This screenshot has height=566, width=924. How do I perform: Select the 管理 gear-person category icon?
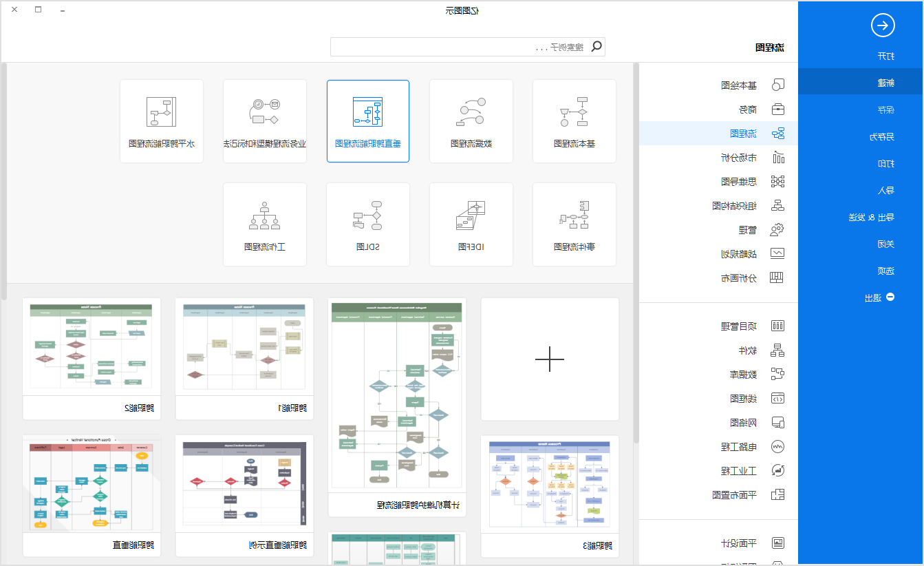[778, 229]
